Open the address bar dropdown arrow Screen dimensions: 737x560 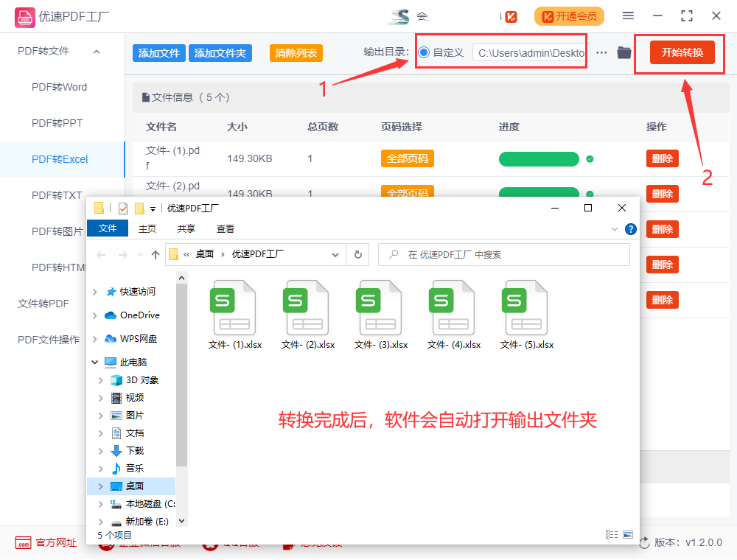335,254
